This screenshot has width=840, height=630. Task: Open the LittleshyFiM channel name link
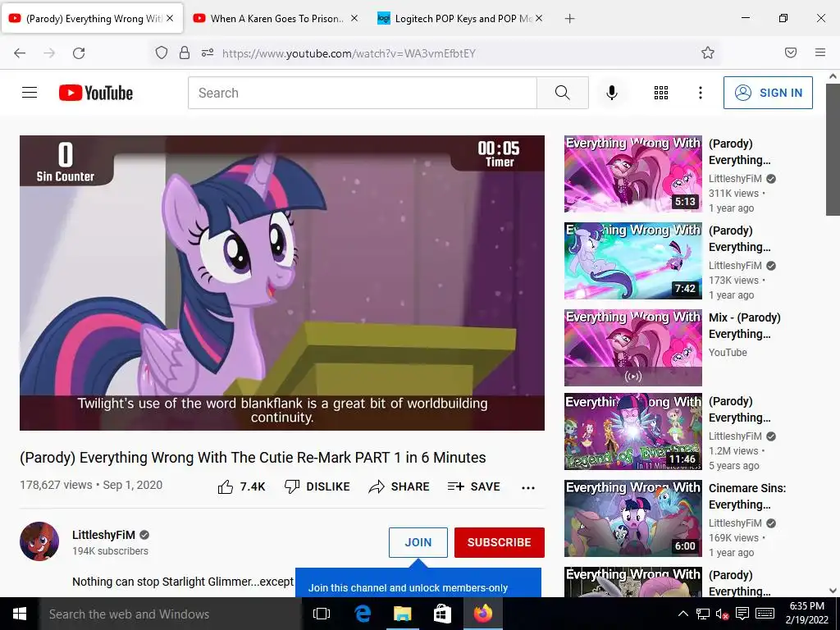[x=104, y=535]
